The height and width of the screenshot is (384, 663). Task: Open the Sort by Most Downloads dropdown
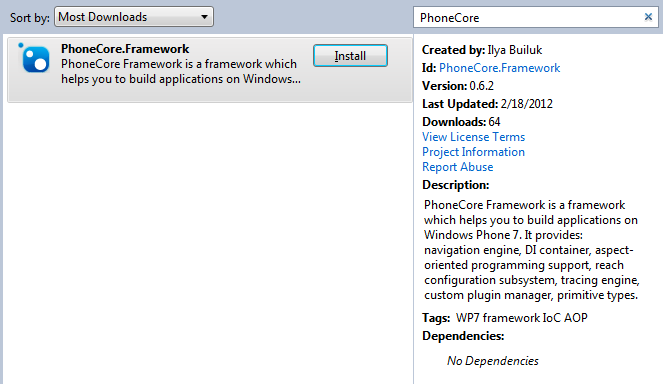click(134, 17)
